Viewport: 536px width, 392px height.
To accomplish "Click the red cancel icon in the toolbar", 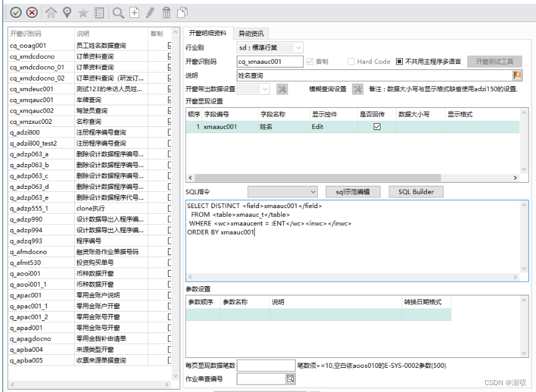I will coord(32,12).
